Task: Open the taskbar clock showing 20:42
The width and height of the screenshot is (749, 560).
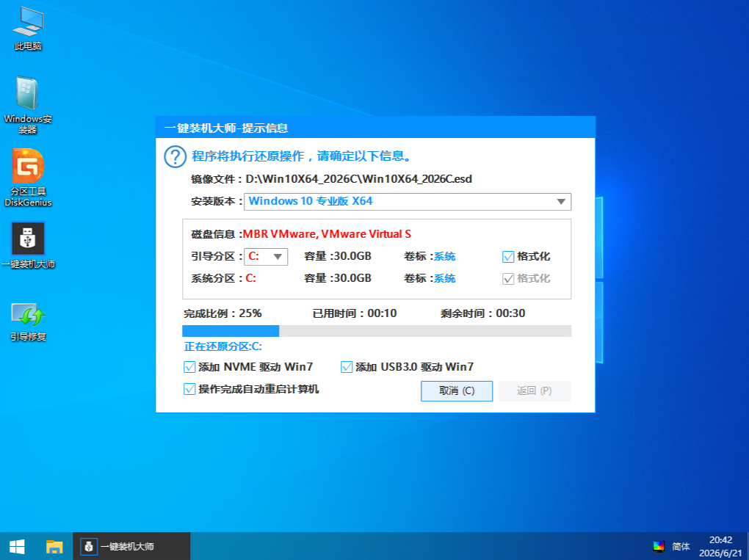Action: (x=721, y=546)
